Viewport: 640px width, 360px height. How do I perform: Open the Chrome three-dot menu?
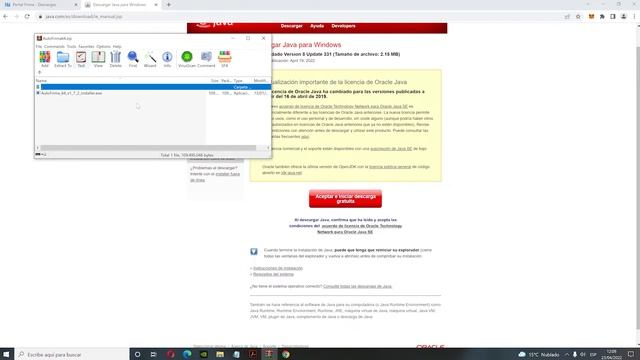click(634, 16)
